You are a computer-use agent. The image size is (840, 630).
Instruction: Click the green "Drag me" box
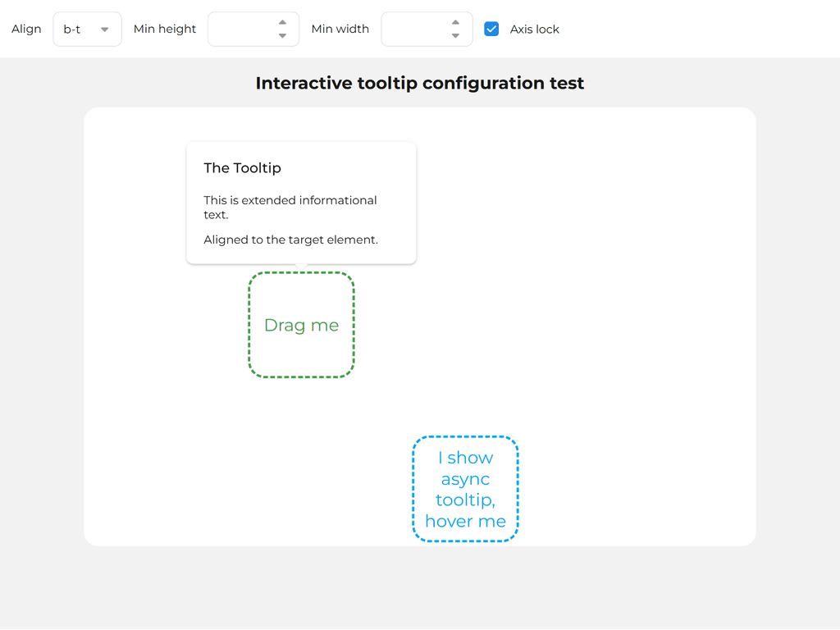pyautogui.click(x=301, y=325)
